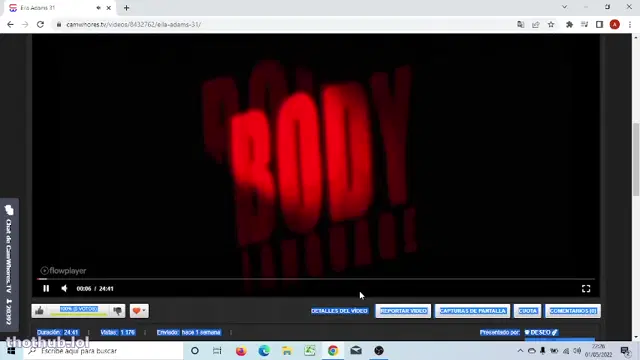
Task: Click the flowplayer logo
Action: (x=63, y=271)
